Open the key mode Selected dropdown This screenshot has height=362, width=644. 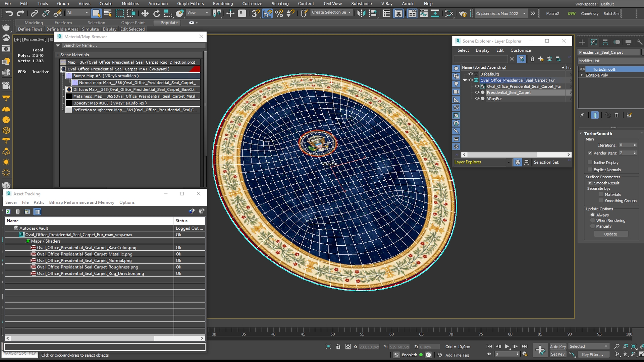point(588,346)
